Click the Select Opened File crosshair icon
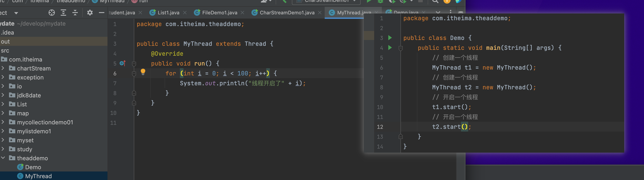 [x=52, y=13]
